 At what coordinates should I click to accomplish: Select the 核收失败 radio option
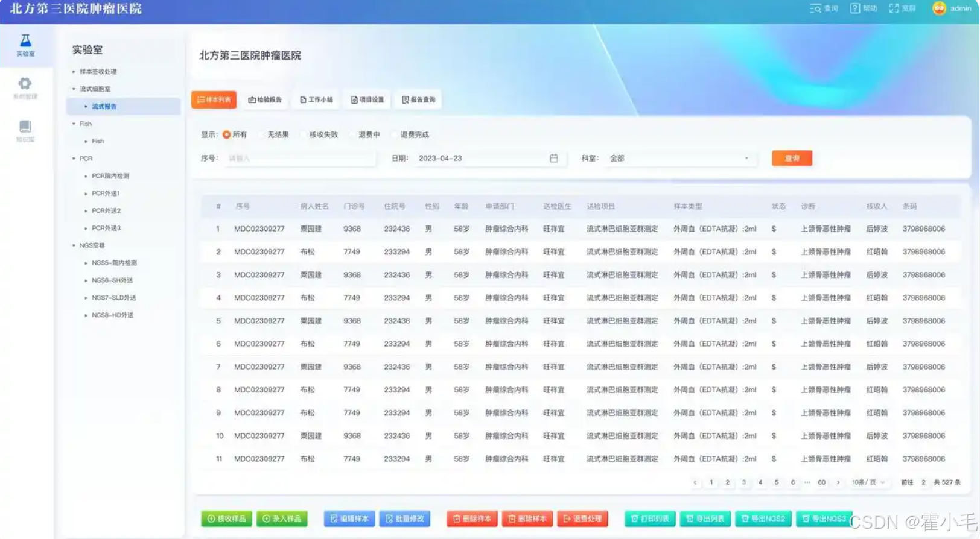pyautogui.click(x=319, y=134)
